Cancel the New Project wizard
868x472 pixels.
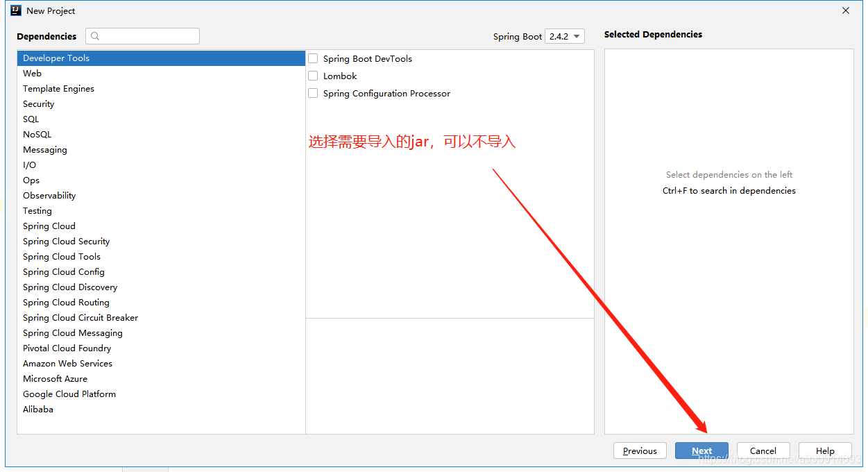[763, 450]
